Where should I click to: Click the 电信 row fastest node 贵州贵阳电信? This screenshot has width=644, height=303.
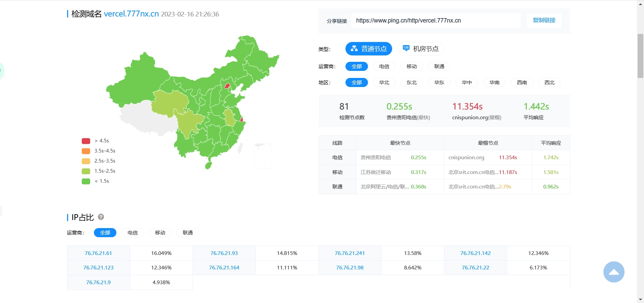(376, 158)
